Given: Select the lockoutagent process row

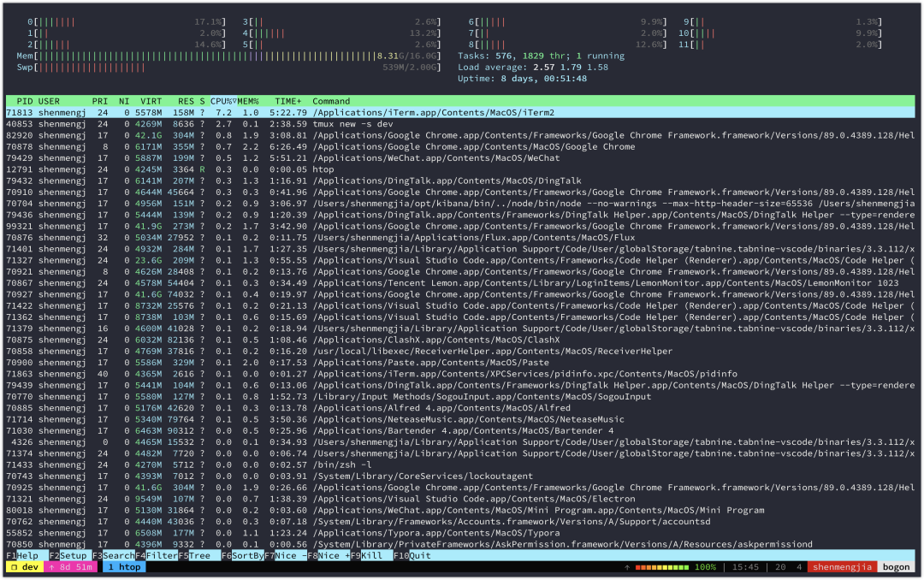Looking at the screenshot, I should [x=460, y=476].
